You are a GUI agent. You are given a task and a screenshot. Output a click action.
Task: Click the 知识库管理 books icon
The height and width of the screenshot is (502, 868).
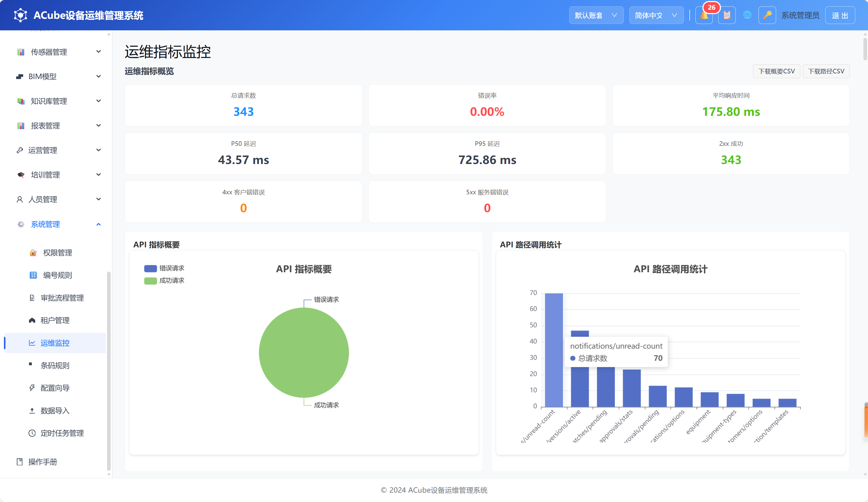coord(21,101)
